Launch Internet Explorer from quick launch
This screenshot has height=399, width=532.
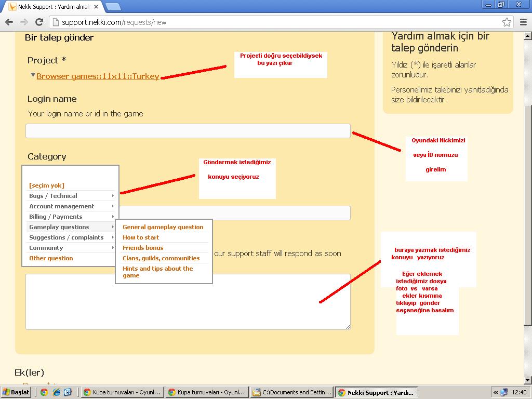point(56,392)
